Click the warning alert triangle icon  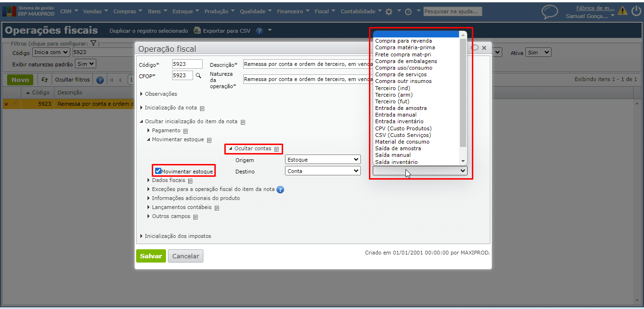pyautogui.click(x=622, y=11)
